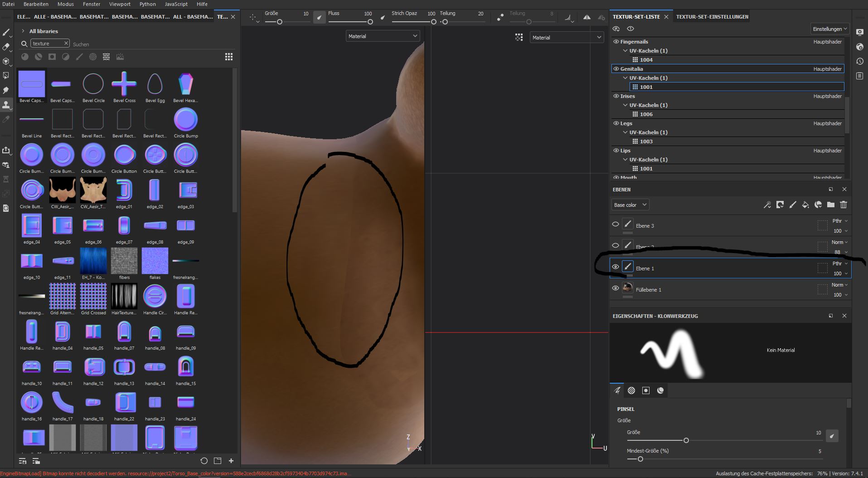Open the Modus menu
This screenshot has width=868, height=478.
pyautogui.click(x=66, y=4)
